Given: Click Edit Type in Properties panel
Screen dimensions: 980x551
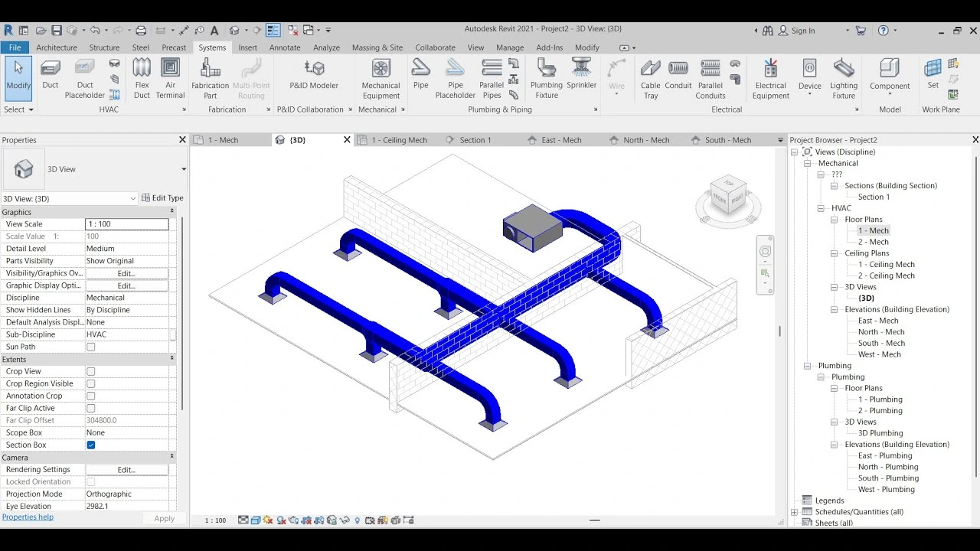Looking at the screenshot, I should click(x=162, y=198).
